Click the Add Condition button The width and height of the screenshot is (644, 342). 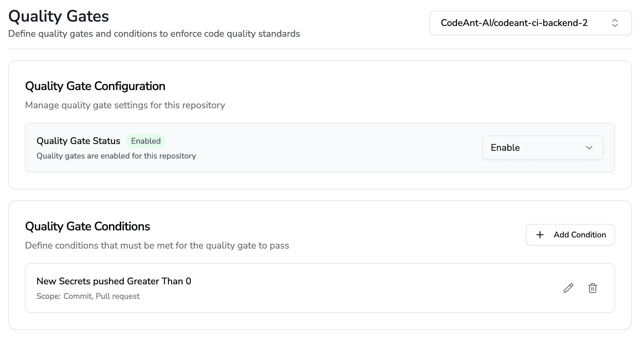tap(570, 234)
